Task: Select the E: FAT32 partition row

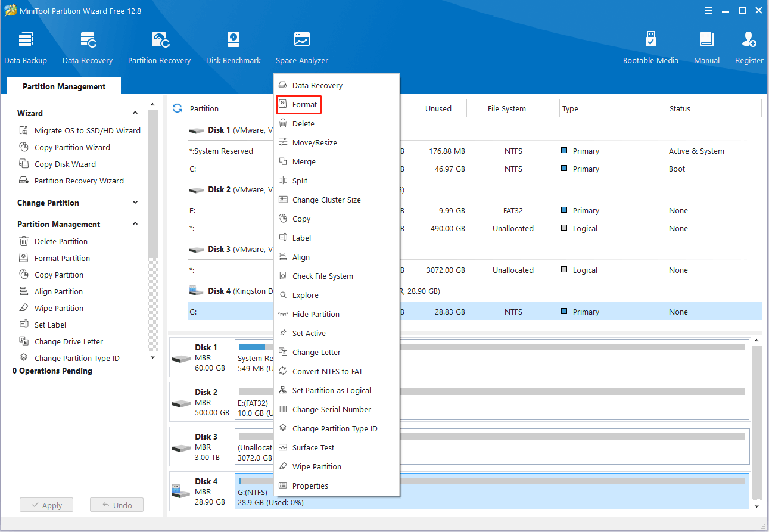Action: click(x=474, y=210)
